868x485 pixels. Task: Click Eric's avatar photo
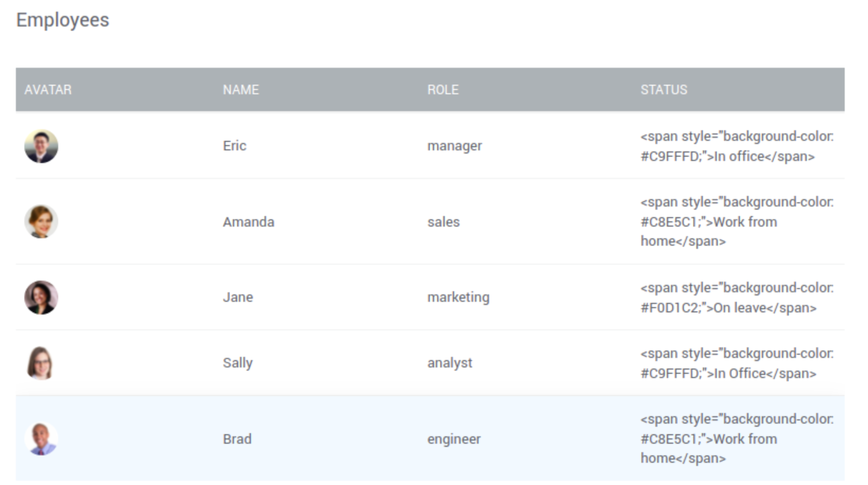(x=41, y=146)
